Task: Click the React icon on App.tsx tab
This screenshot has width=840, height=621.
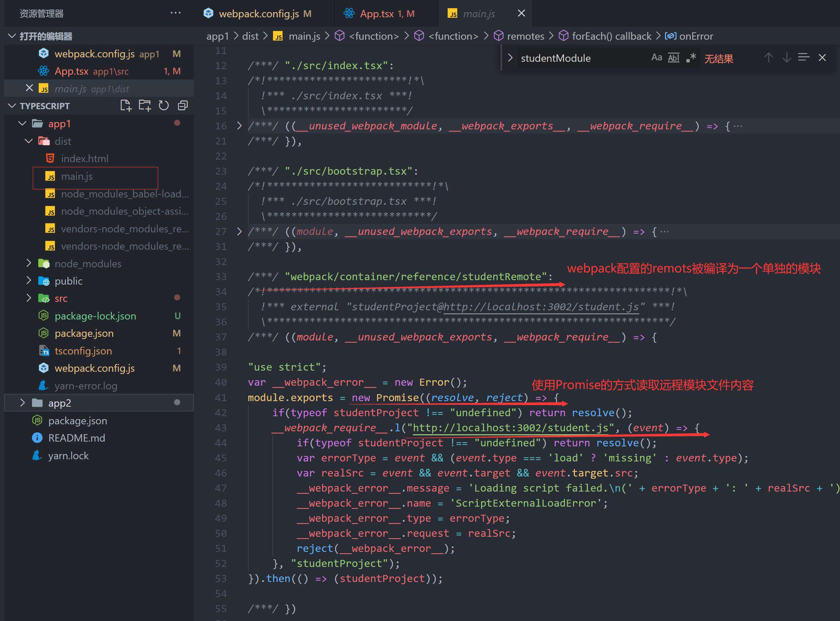Action: [x=349, y=14]
